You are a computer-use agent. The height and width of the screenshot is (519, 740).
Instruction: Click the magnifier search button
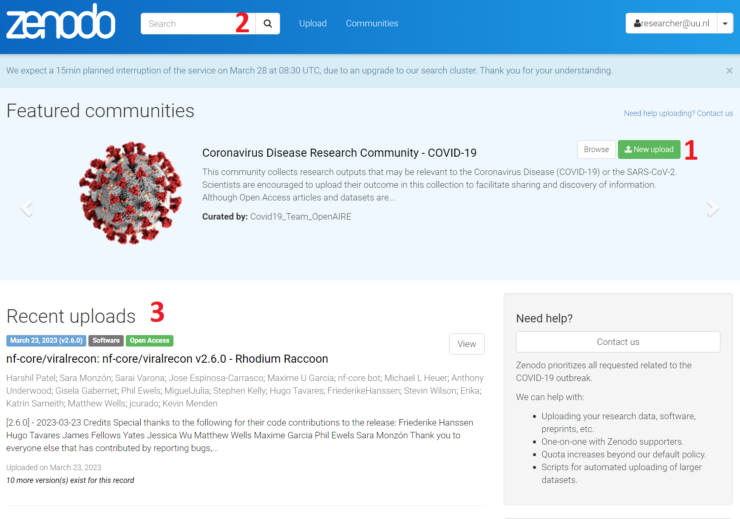coord(268,24)
